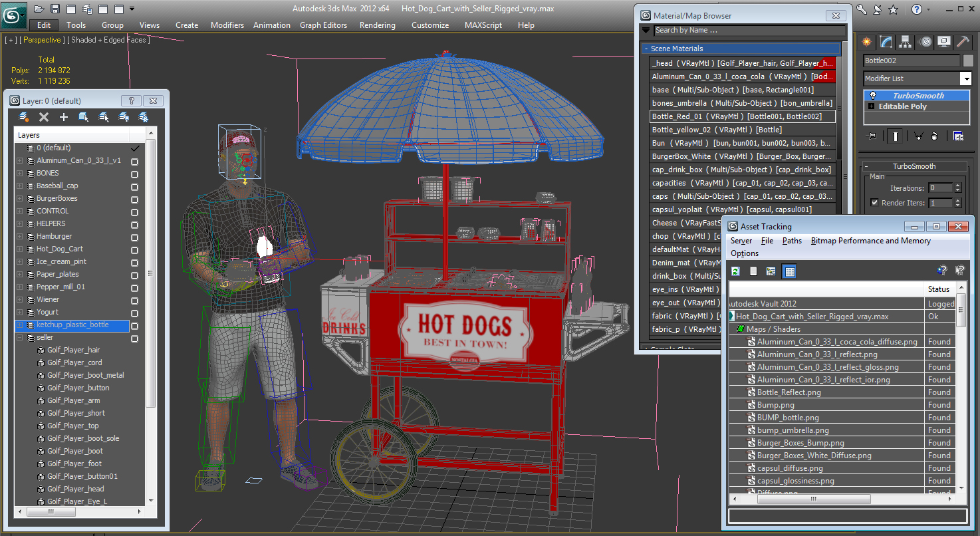
Task: Expand the Aluminum_Can_0_33_l_v1 layer
Action: click(20, 161)
